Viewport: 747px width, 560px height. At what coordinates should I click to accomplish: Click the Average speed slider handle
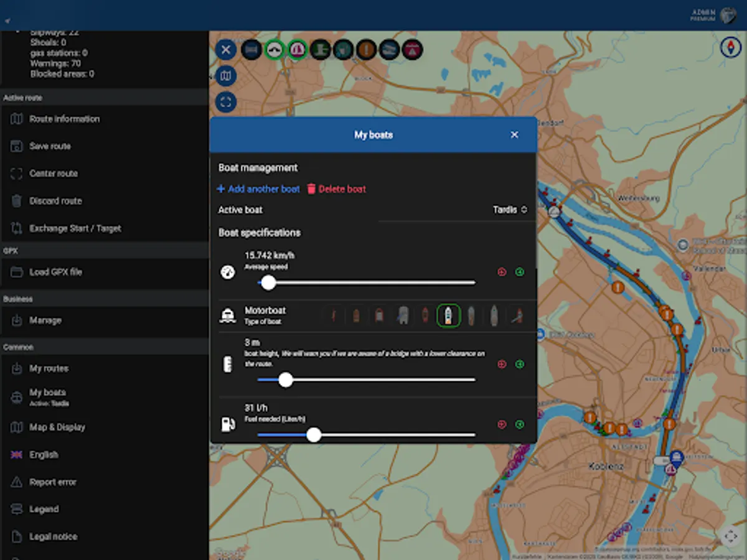tap(268, 283)
